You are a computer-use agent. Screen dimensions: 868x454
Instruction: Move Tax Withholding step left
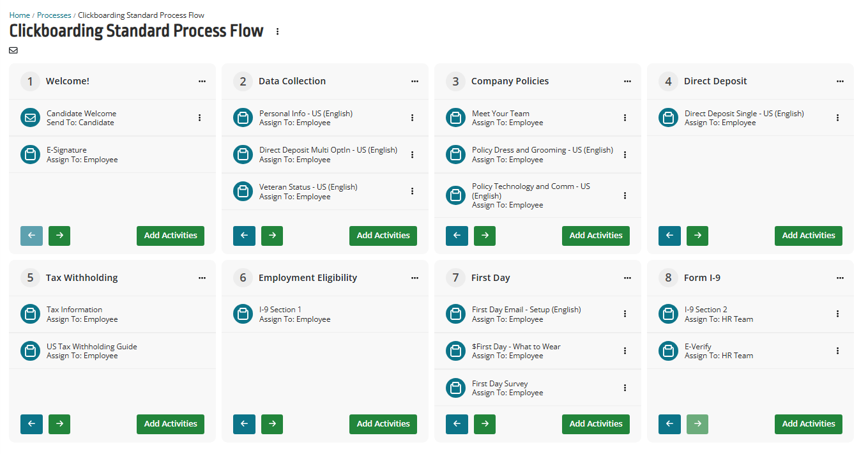pos(31,424)
